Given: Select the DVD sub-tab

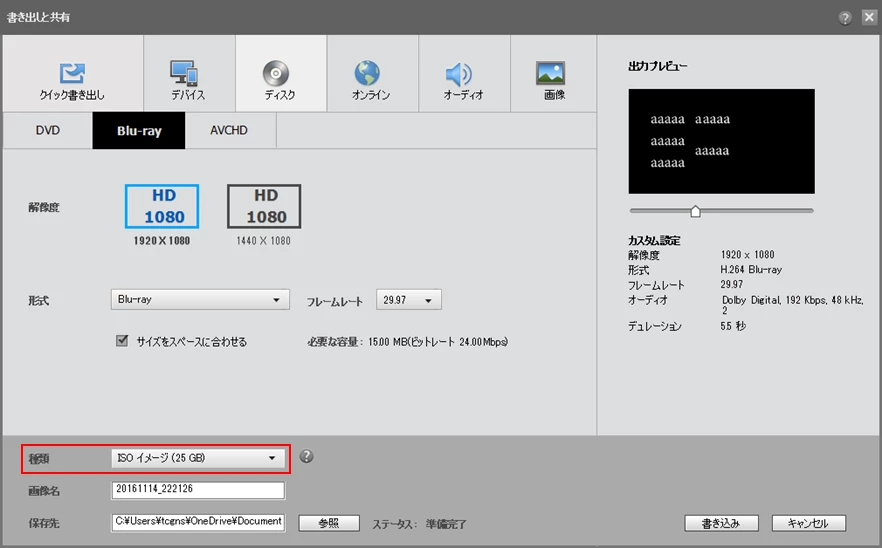Looking at the screenshot, I should point(48,131).
